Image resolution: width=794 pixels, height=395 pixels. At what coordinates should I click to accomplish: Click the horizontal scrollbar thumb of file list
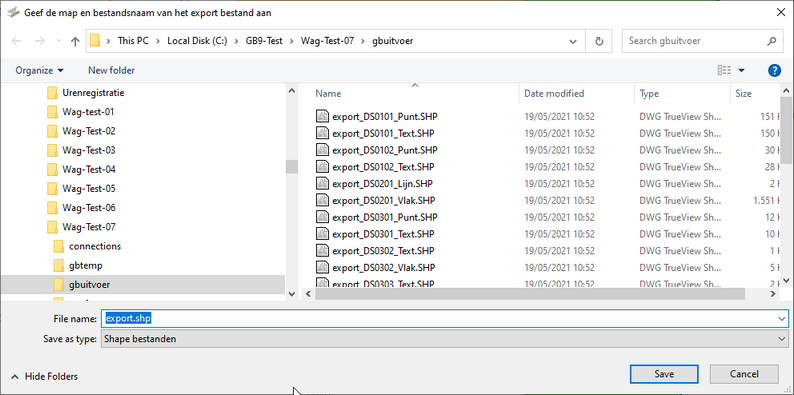[x=530, y=294]
